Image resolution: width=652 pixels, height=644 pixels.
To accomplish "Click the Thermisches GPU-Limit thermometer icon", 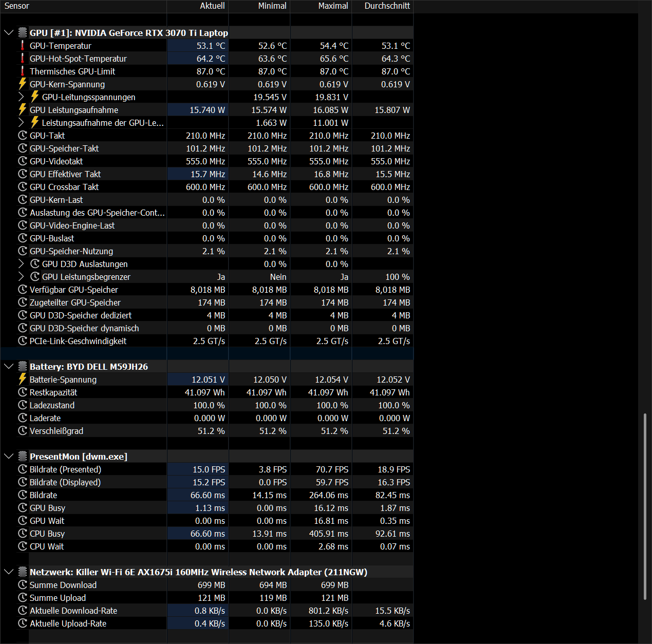I will point(23,71).
